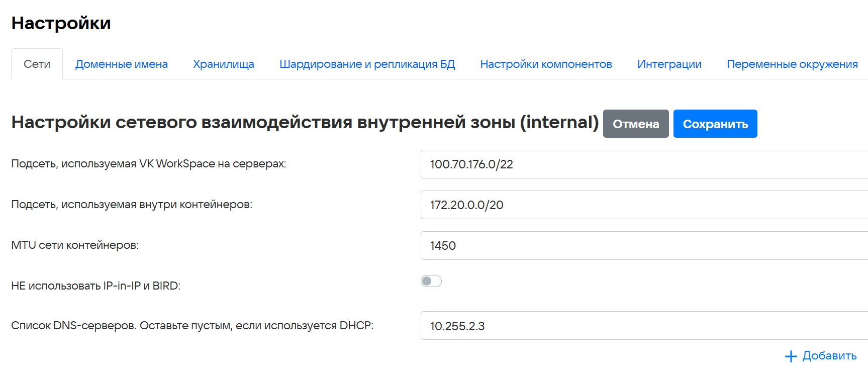Open Шардирование и репликация БД tab

(x=367, y=64)
